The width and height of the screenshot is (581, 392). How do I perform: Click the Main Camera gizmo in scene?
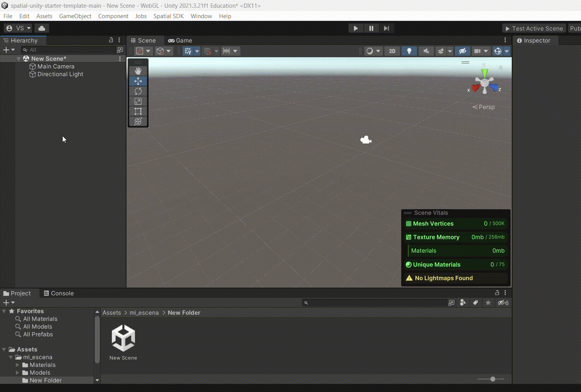pos(366,140)
